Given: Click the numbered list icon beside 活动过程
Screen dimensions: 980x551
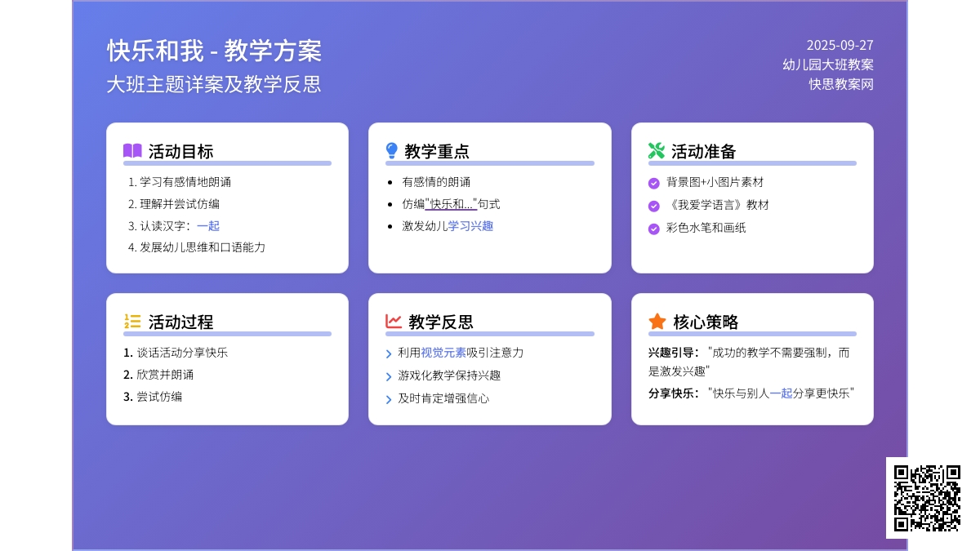Looking at the screenshot, I should coord(132,322).
